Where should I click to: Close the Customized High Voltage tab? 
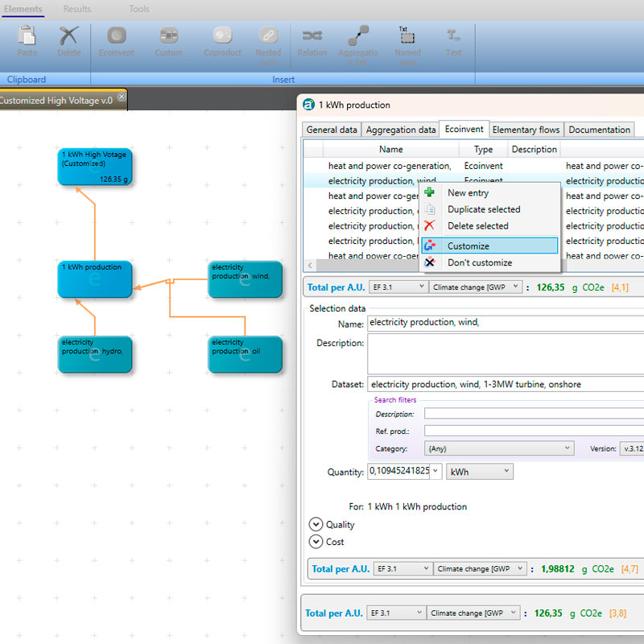click(122, 97)
